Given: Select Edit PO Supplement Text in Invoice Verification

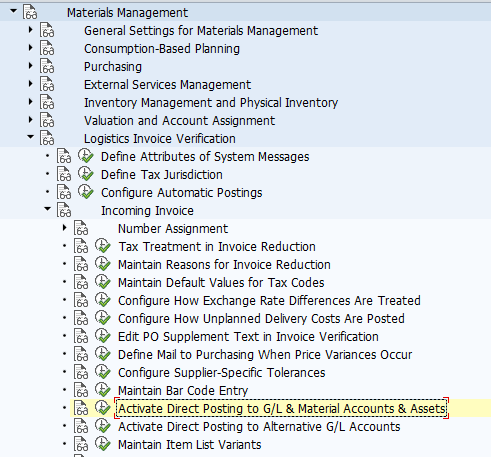Looking at the screenshot, I should tap(248, 337).
